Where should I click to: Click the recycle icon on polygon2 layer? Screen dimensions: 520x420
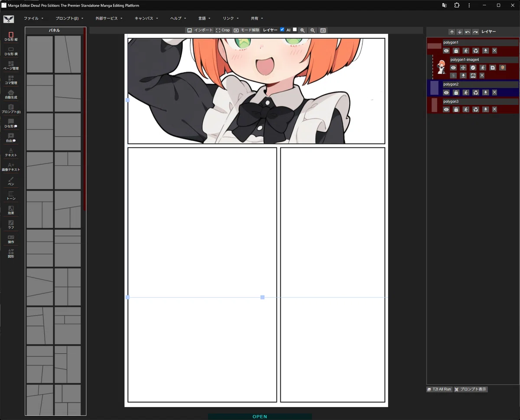pos(476,92)
